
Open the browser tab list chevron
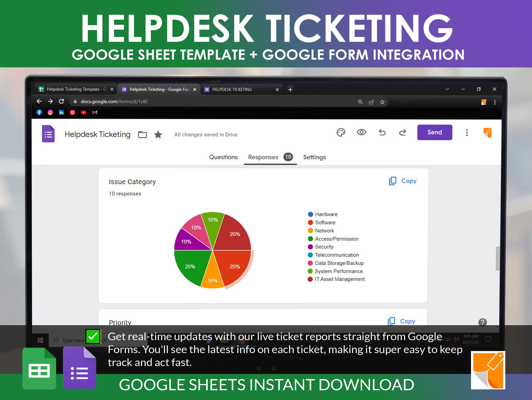coord(447,89)
